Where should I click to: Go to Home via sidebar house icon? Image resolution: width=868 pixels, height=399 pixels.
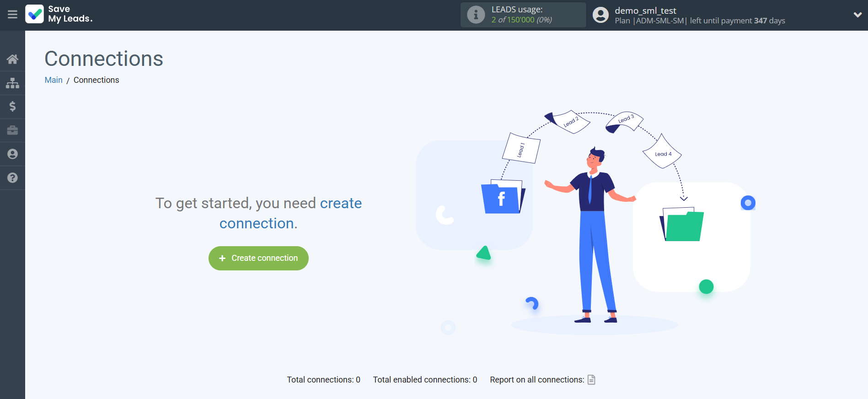pyautogui.click(x=12, y=59)
